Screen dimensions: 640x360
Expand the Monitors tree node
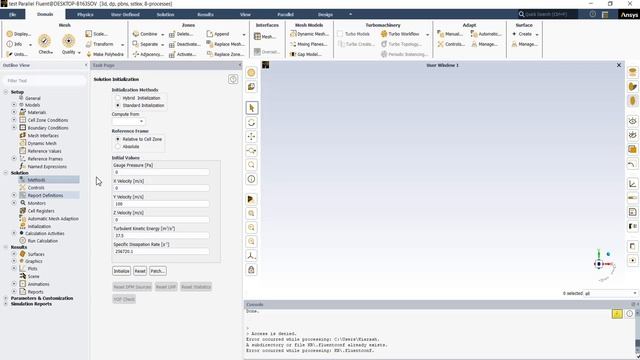14,203
